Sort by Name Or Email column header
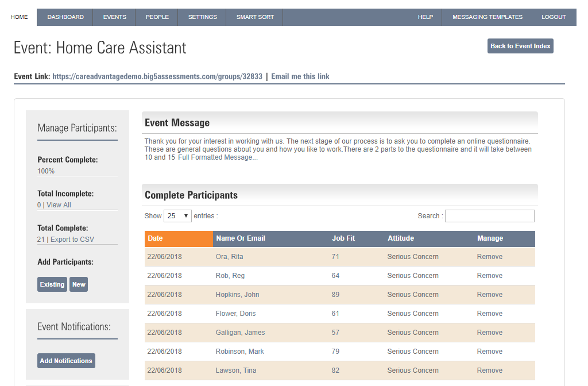 pos(271,238)
